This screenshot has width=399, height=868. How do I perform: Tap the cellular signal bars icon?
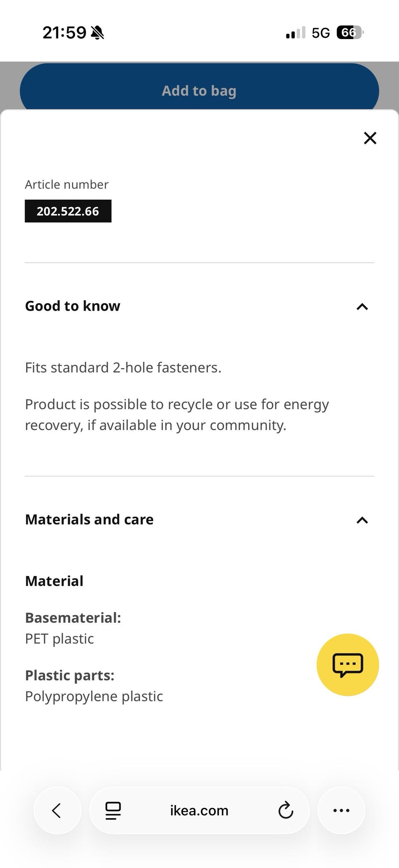[x=296, y=32]
